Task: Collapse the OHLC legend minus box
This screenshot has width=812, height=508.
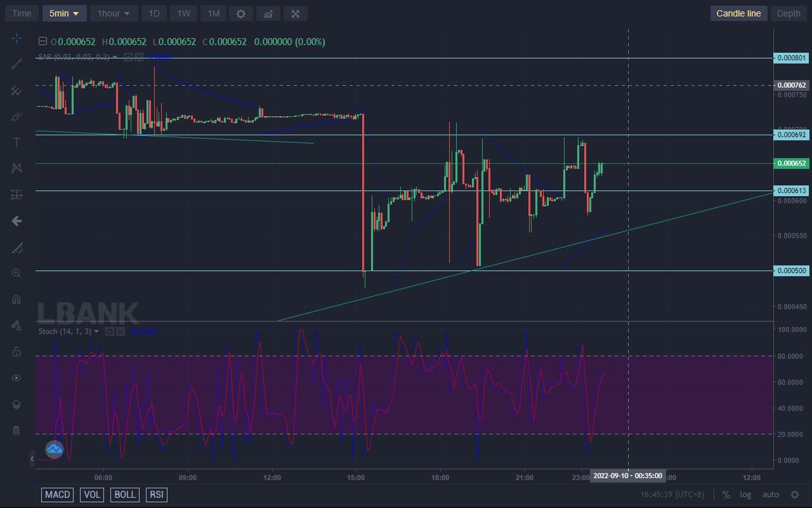Action: point(43,41)
